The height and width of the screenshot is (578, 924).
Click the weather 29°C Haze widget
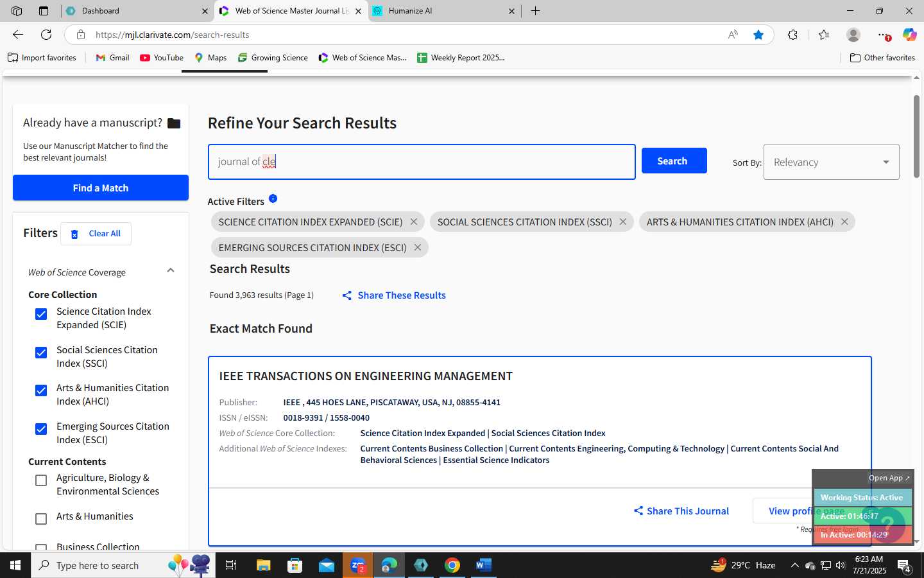[x=744, y=565]
